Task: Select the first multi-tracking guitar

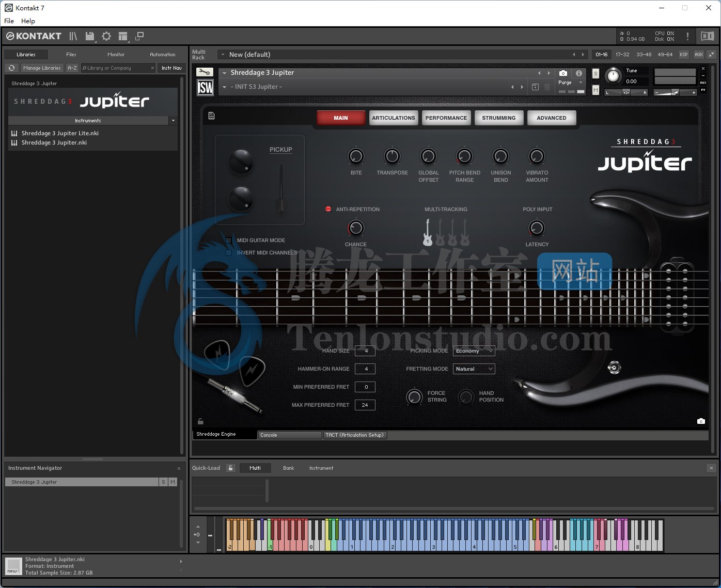Action: coord(428,232)
